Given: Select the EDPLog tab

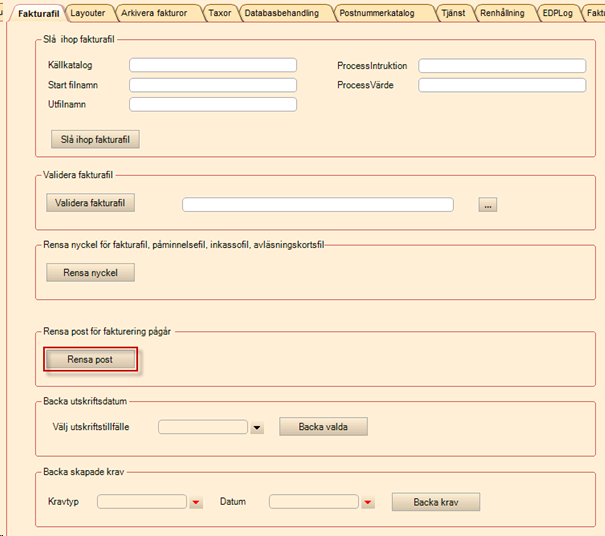Looking at the screenshot, I should point(558,13).
